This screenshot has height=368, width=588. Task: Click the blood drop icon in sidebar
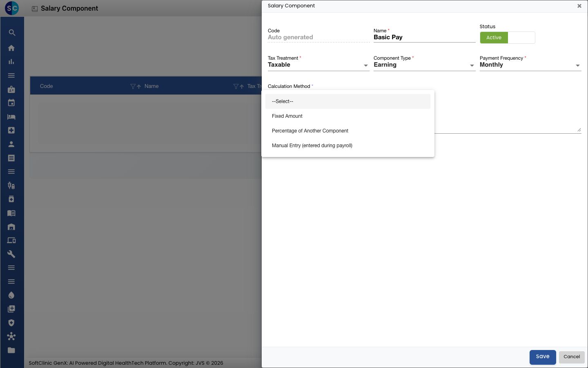11,295
